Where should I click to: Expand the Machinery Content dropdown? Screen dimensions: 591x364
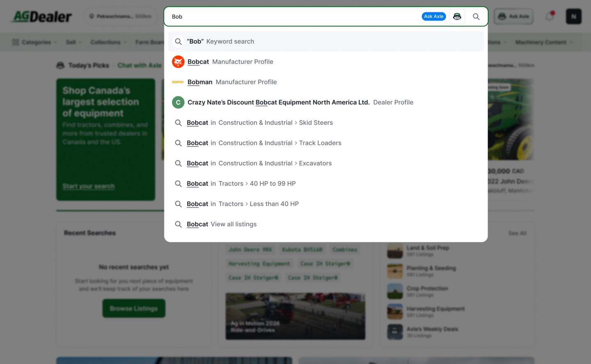(x=544, y=42)
